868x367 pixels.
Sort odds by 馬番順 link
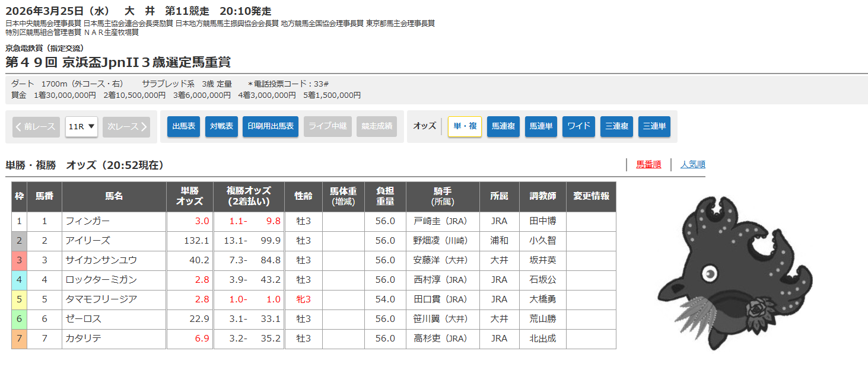coord(648,165)
